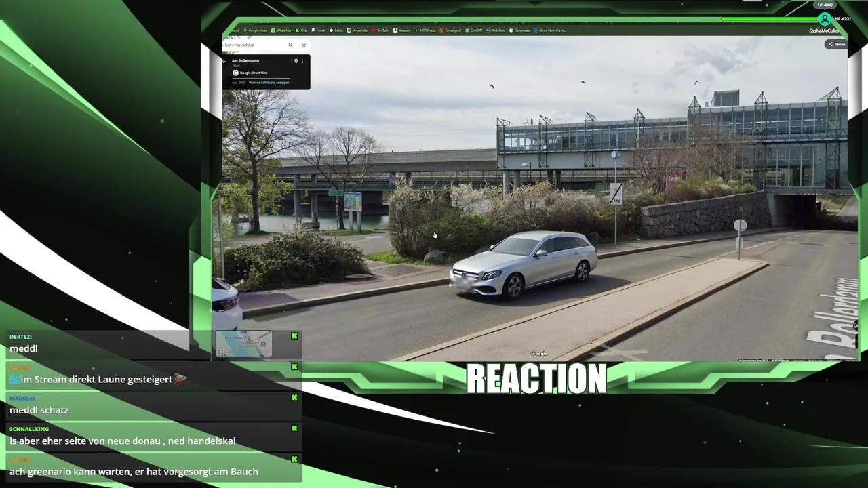Click the location pin icon in Street View panel
Screen dimensions: 868x488
296,61
